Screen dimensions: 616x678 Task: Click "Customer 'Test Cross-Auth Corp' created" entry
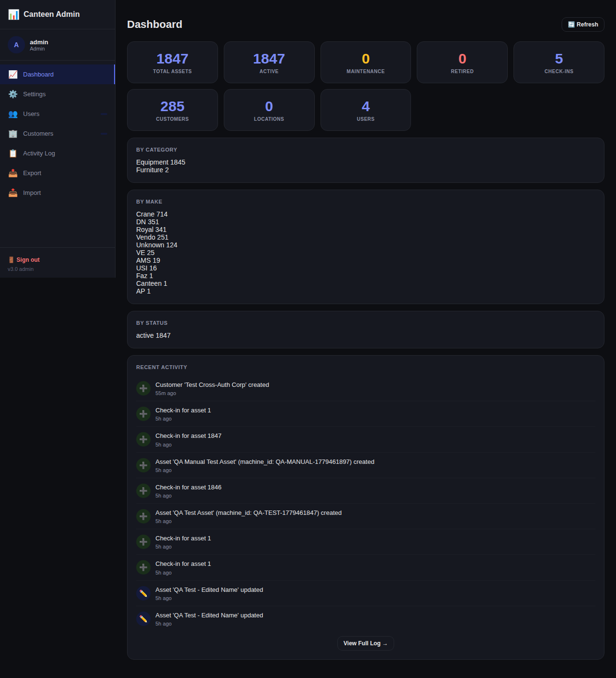coord(212,385)
